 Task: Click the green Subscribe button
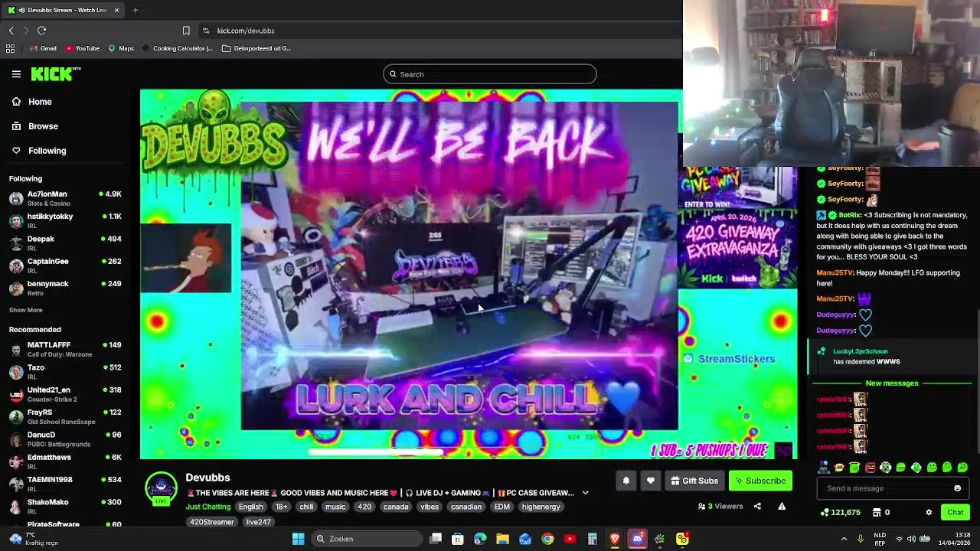coord(760,481)
